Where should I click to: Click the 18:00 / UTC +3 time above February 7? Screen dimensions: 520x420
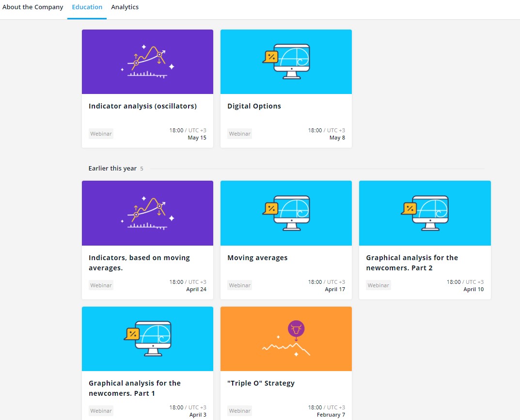326,407
